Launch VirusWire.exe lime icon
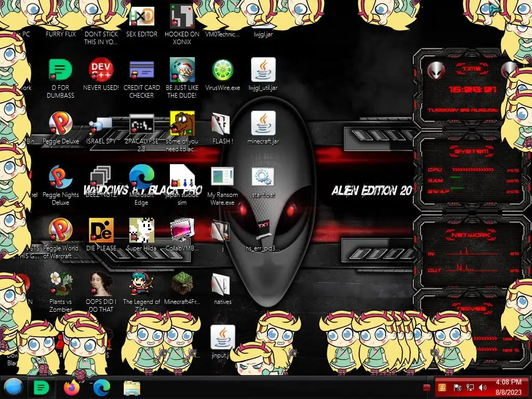532x399 pixels. [222, 70]
